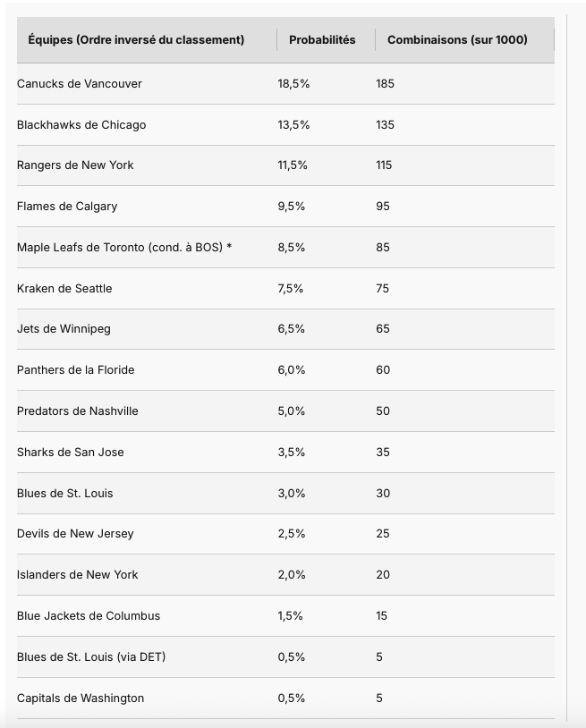Click the 5,0% probability for Nashville
The width and height of the screenshot is (586, 728).
[292, 411]
